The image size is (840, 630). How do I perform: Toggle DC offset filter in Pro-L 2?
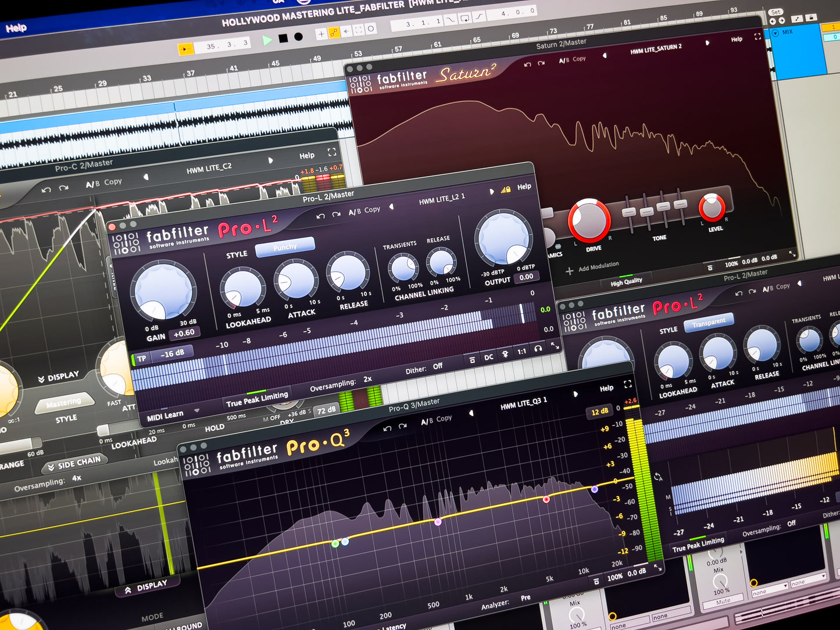489,357
